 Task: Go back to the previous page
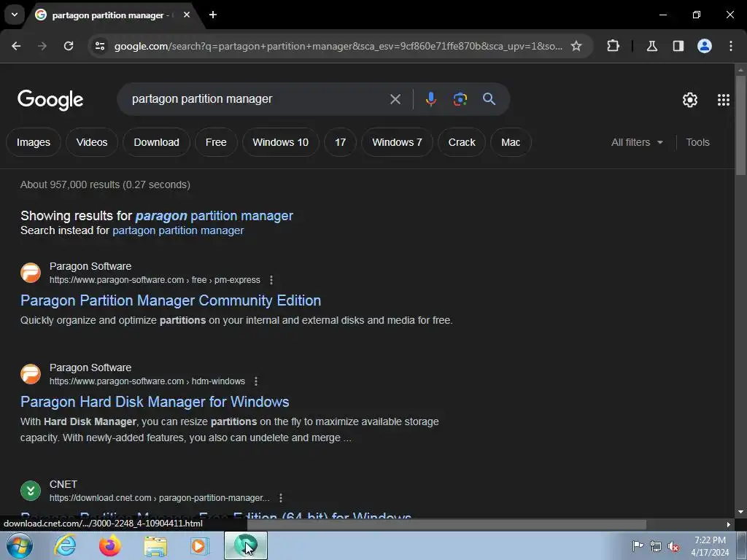pos(16,46)
